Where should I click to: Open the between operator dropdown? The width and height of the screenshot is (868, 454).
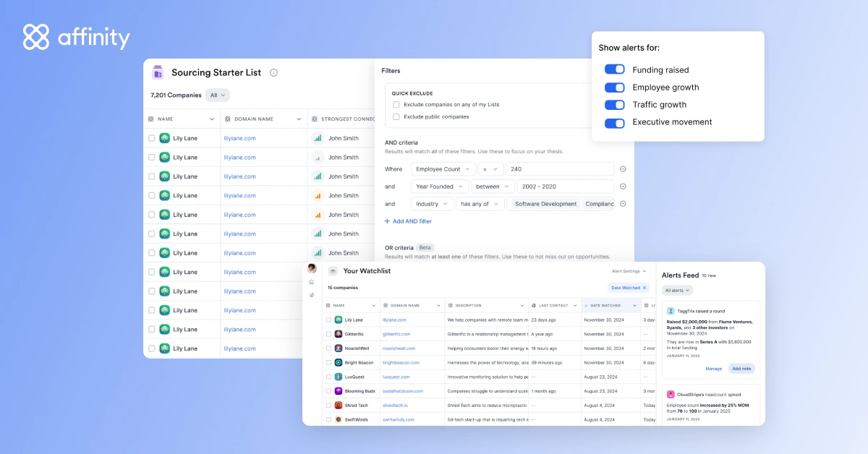tap(493, 187)
